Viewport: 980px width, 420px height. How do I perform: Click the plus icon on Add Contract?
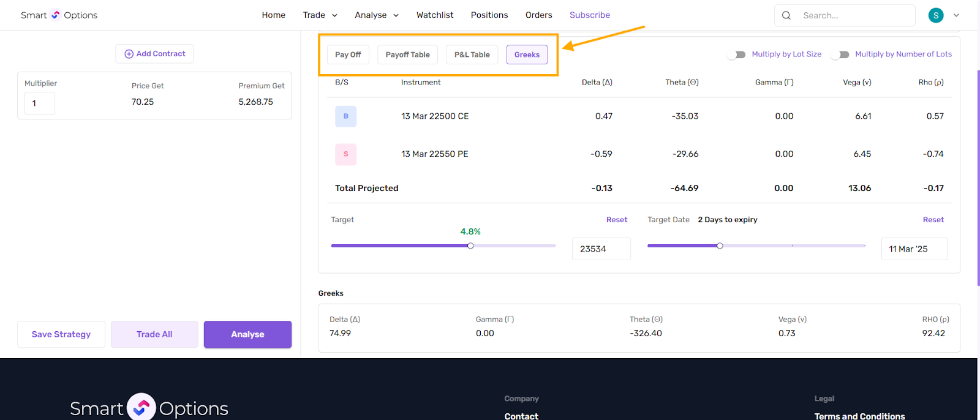coord(129,54)
